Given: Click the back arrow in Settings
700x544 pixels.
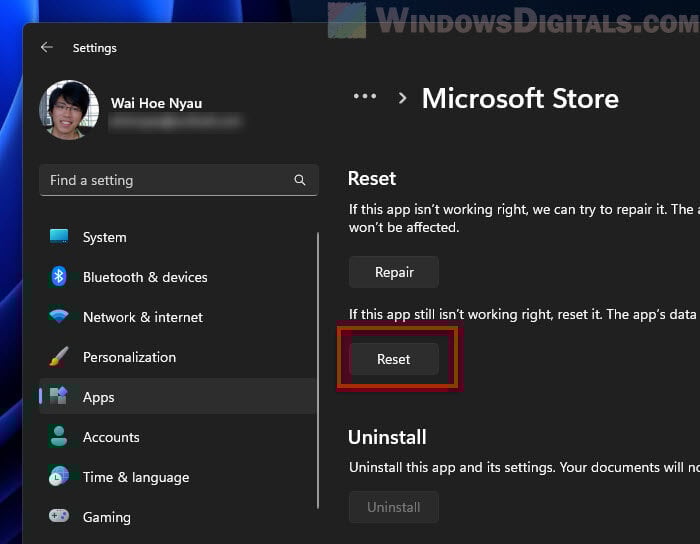Looking at the screenshot, I should point(47,47).
